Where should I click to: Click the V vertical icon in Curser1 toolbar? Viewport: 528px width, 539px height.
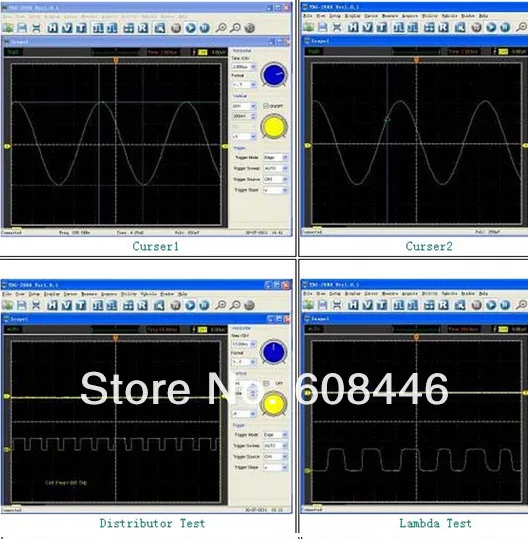tap(67, 28)
